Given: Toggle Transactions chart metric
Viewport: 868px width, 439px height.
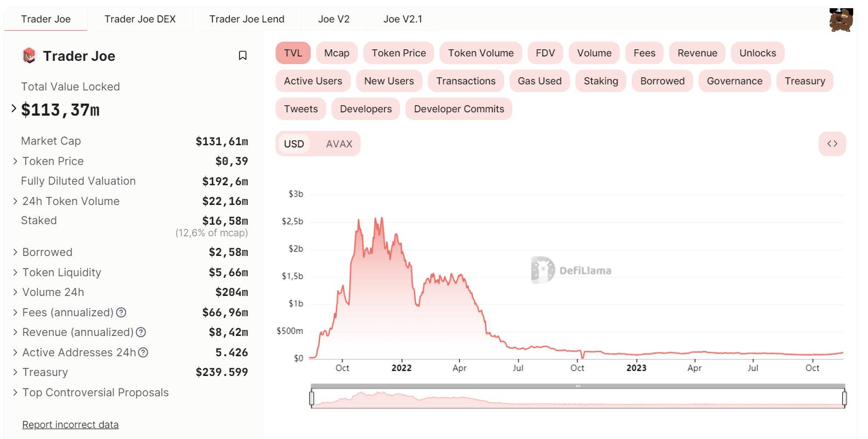Looking at the screenshot, I should tap(466, 81).
